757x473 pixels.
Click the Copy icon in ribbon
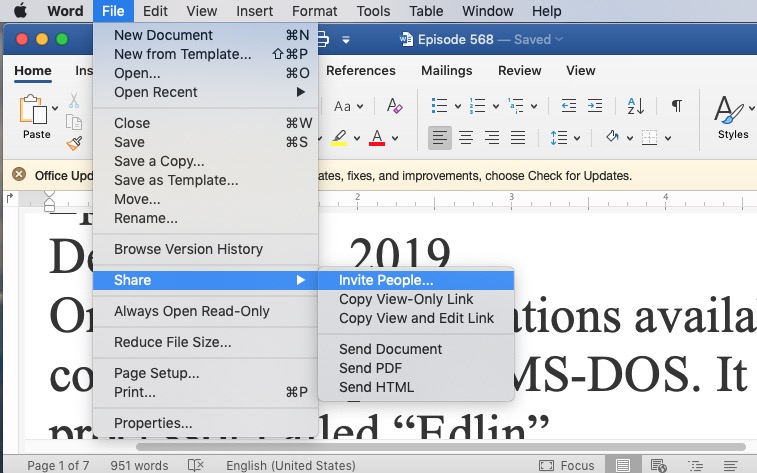(x=73, y=123)
